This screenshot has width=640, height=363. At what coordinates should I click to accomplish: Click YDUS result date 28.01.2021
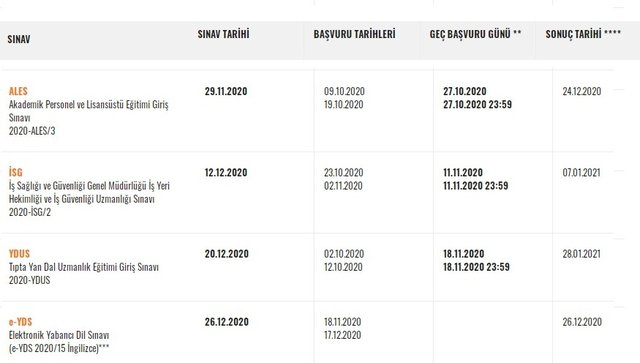pyautogui.click(x=582, y=254)
